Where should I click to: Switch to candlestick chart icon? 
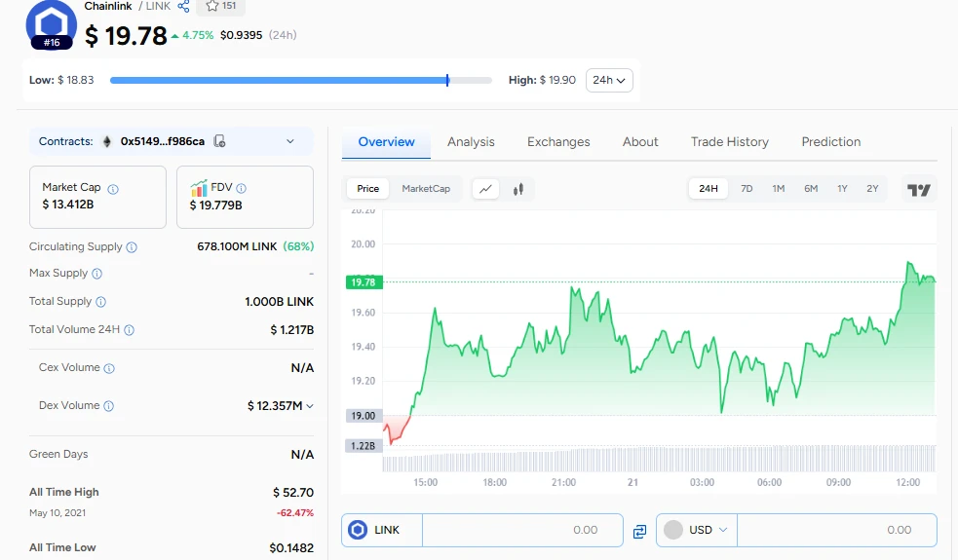click(x=518, y=189)
